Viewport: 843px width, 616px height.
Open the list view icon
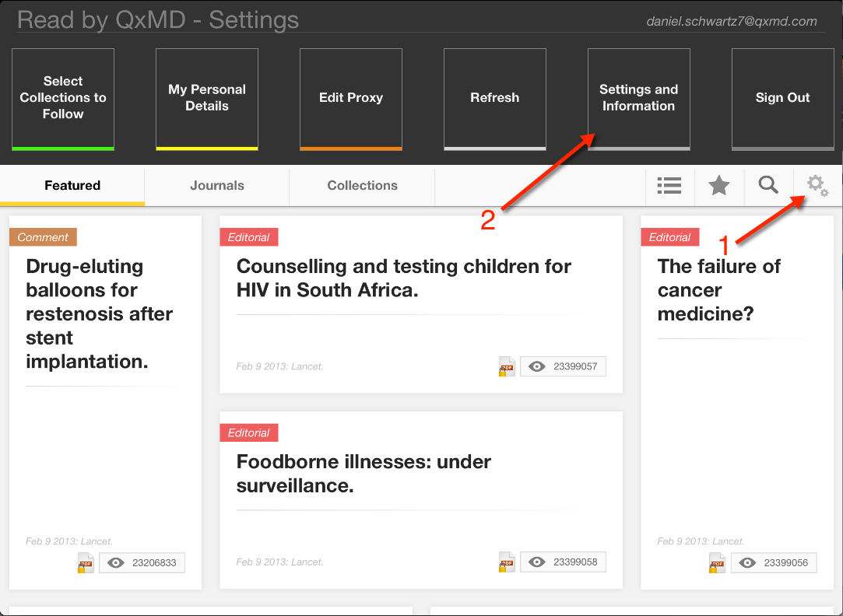point(669,185)
